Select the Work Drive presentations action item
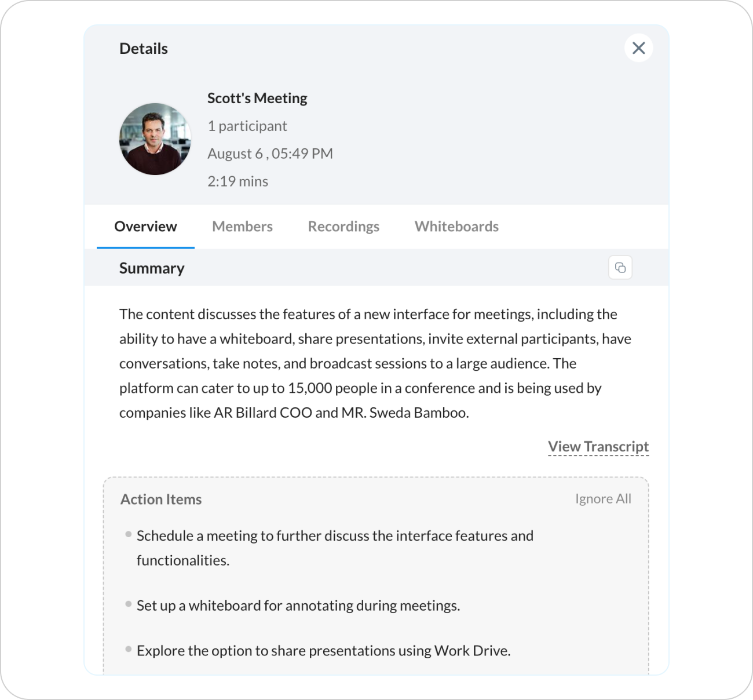Image resolution: width=753 pixels, height=700 pixels. pos(323,651)
